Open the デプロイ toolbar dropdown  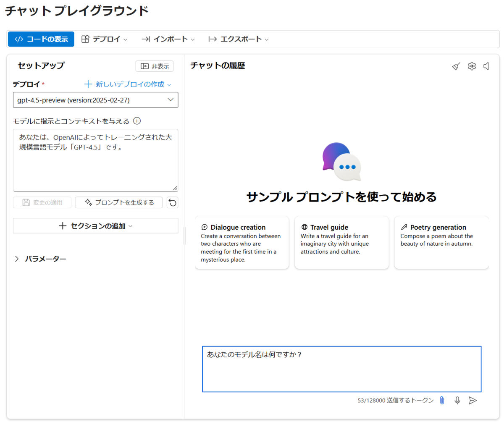pyautogui.click(x=104, y=39)
